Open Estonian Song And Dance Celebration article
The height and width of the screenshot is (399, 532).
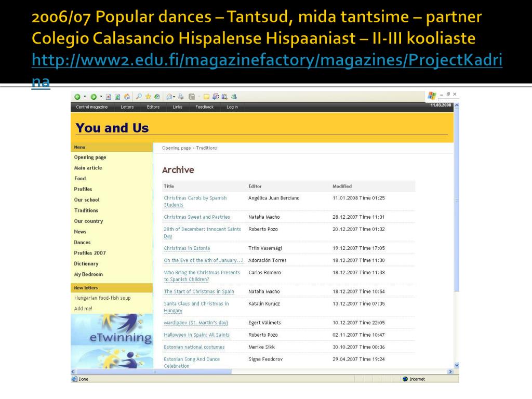(192, 363)
